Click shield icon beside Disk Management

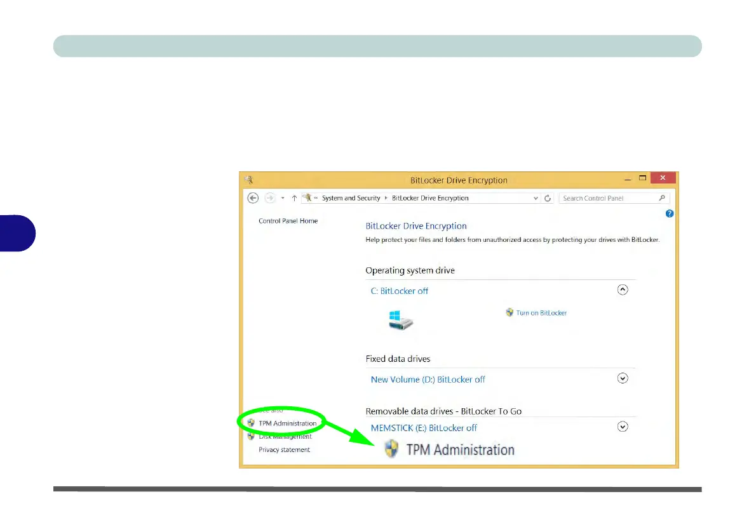tap(251, 436)
